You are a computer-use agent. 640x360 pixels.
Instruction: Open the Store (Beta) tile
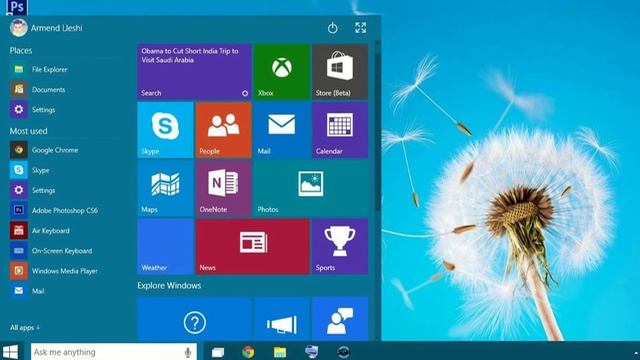[x=340, y=72]
